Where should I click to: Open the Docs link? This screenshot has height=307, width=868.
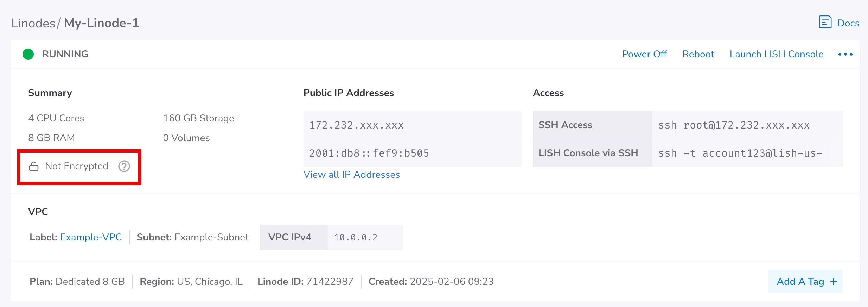(x=848, y=23)
